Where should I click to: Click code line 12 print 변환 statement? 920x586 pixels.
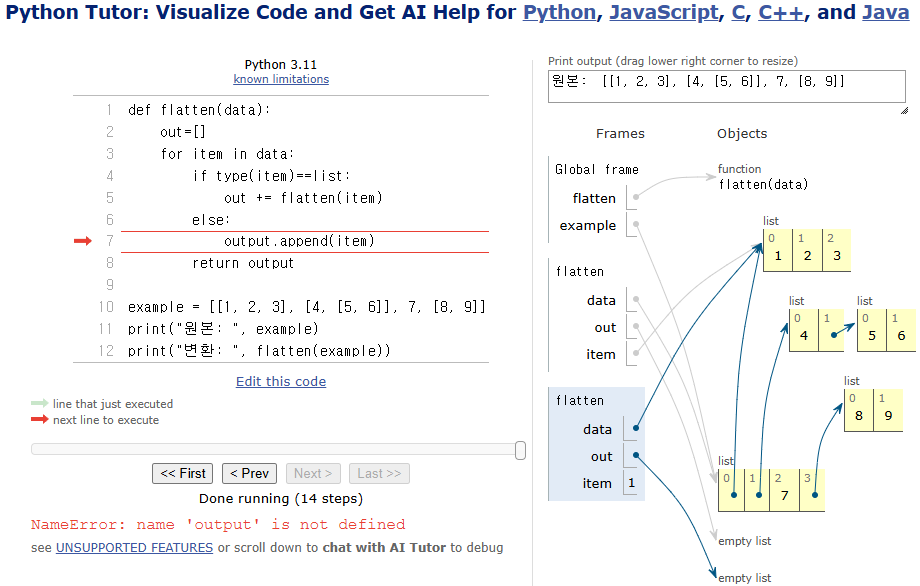[259, 351]
